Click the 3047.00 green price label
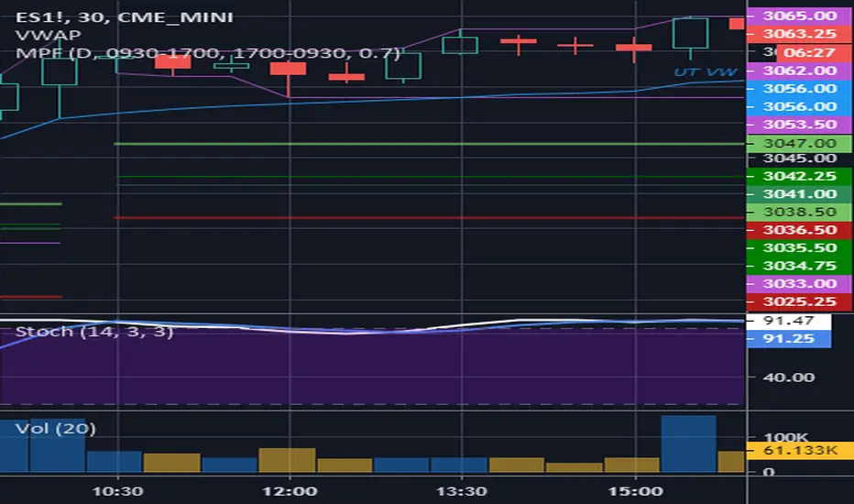854x504 pixels. click(799, 143)
